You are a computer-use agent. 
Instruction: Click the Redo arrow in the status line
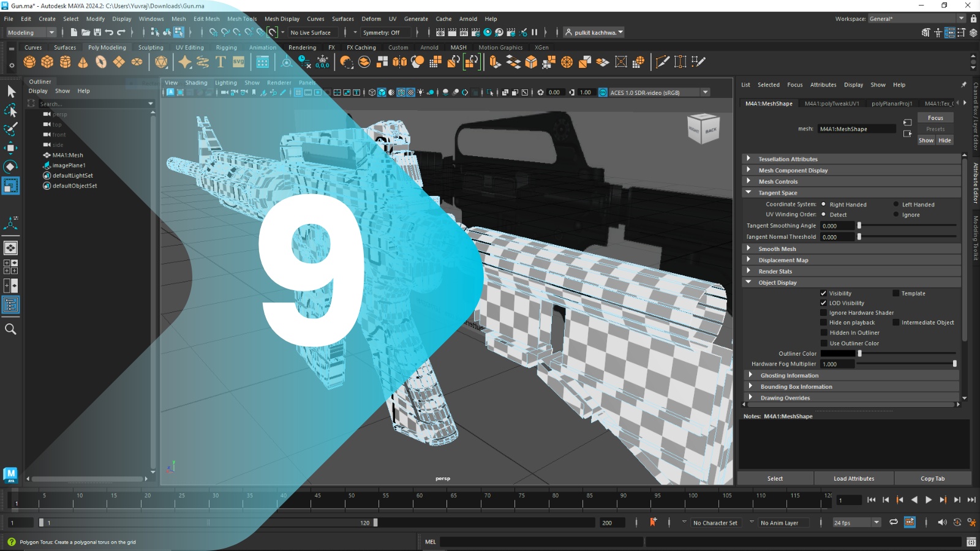click(x=121, y=32)
